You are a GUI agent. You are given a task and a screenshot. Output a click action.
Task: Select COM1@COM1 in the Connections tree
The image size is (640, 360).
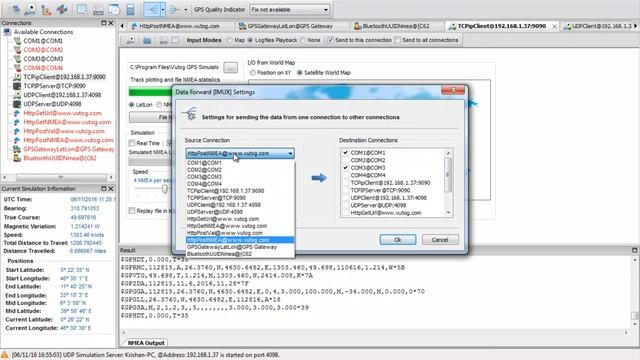coord(43,41)
